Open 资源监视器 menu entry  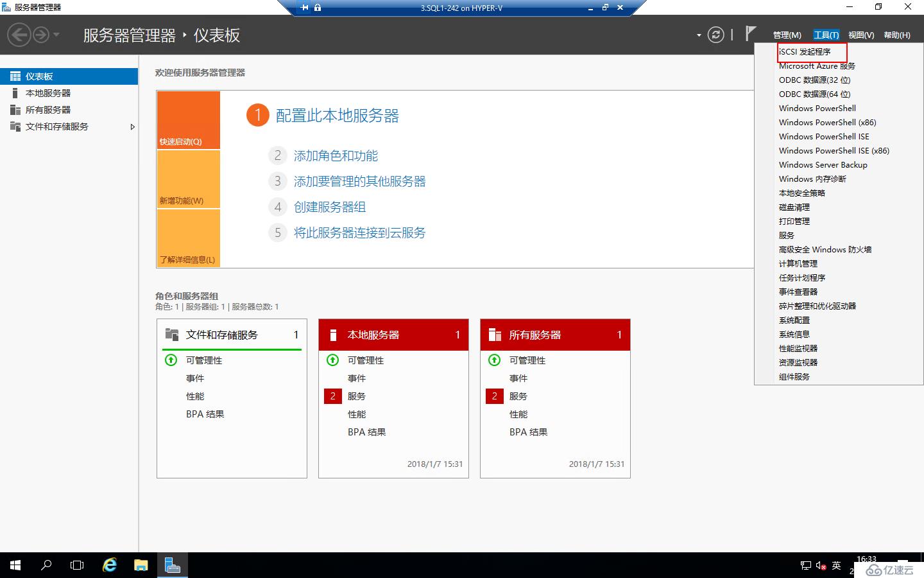point(798,362)
